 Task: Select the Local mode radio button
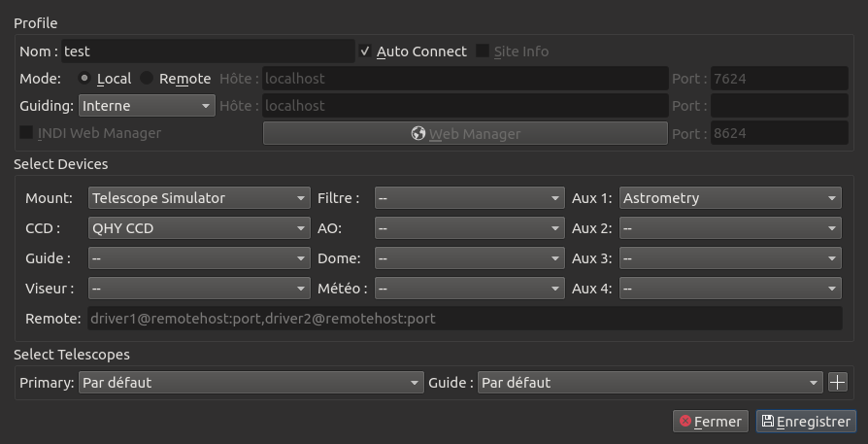[x=85, y=79]
